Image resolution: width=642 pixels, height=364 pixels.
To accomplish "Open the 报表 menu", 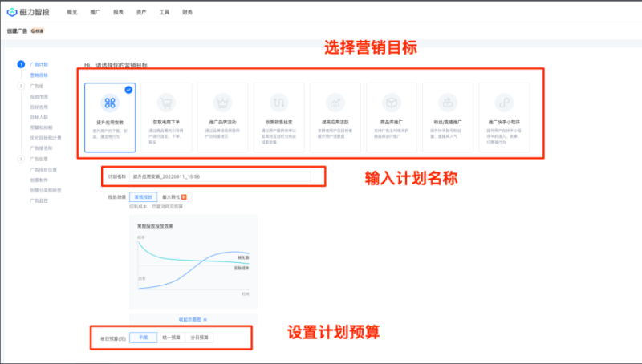I will click(118, 12).
